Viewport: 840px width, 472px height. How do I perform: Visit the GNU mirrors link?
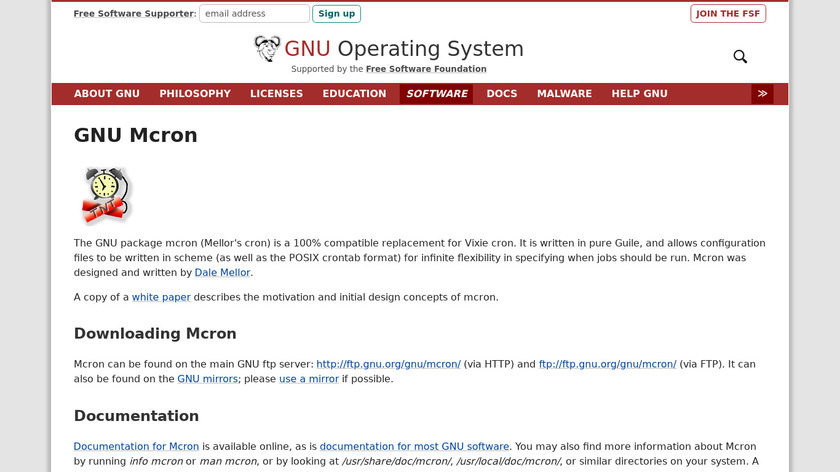click(x=207, y=379)
